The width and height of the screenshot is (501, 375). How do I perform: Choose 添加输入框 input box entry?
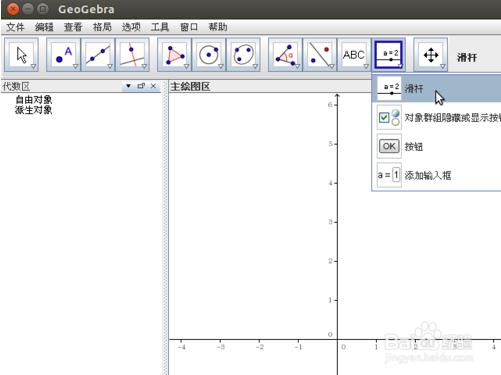click(437, 175)
